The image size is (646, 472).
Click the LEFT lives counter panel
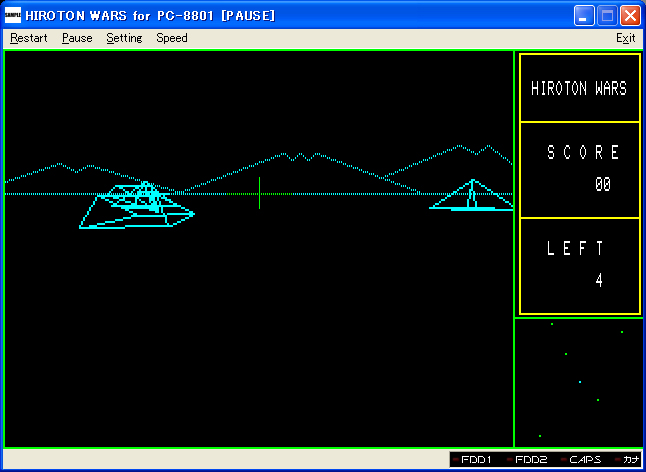(579, 265)
